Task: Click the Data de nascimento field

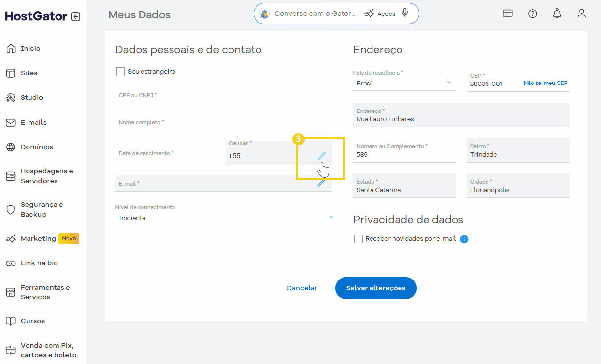Action: click(x=165, y=153)
